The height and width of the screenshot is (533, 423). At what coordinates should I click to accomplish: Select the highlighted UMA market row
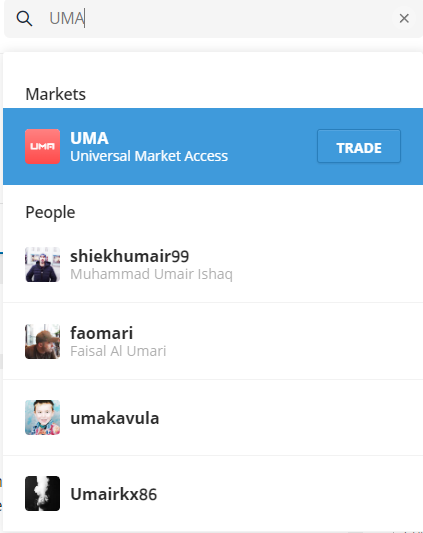click(213, 147)
